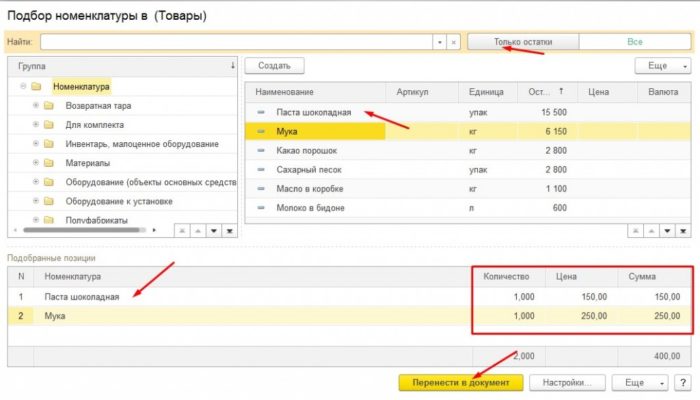Select selected position 1 Паста шоколадная
The image size is (700, 400).
pos(349,297)
